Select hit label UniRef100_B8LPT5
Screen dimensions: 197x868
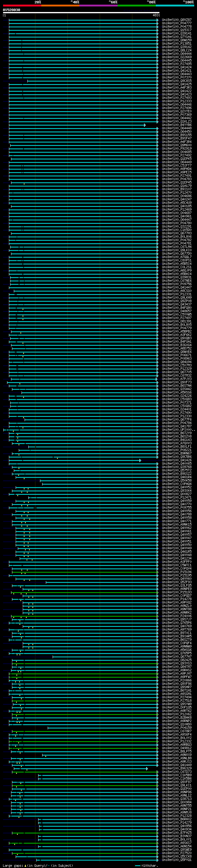[x=176, y=751]
